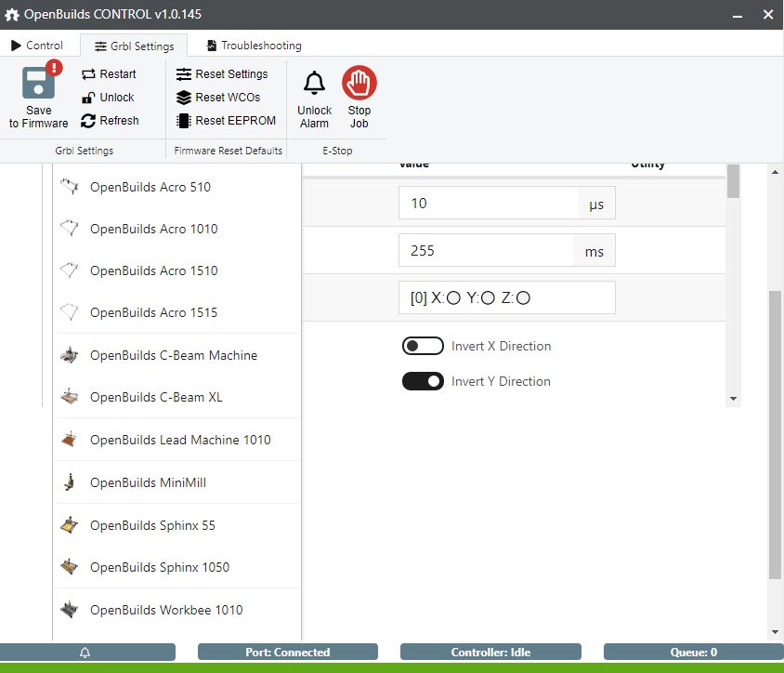
Task: Click the C-Beam XL machine icon
Action: [x=70, y=397]
